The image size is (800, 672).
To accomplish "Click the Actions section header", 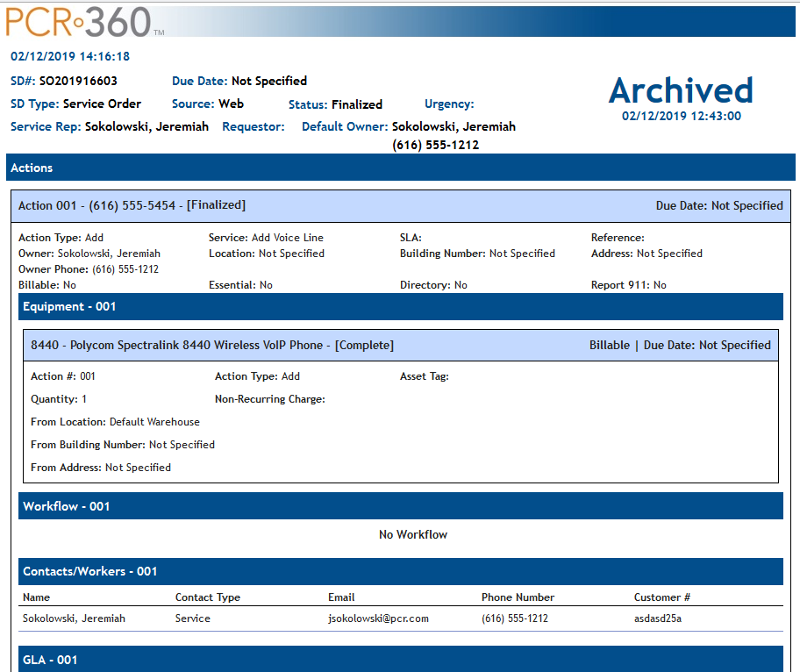I will (x=401, y=168).
